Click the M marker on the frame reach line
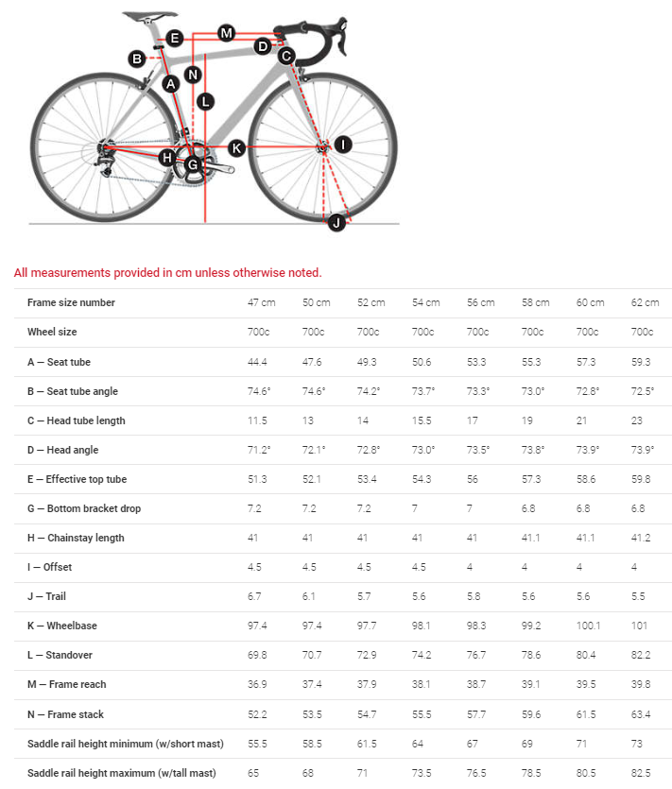 pyautogui.click(x=226, y=33)
